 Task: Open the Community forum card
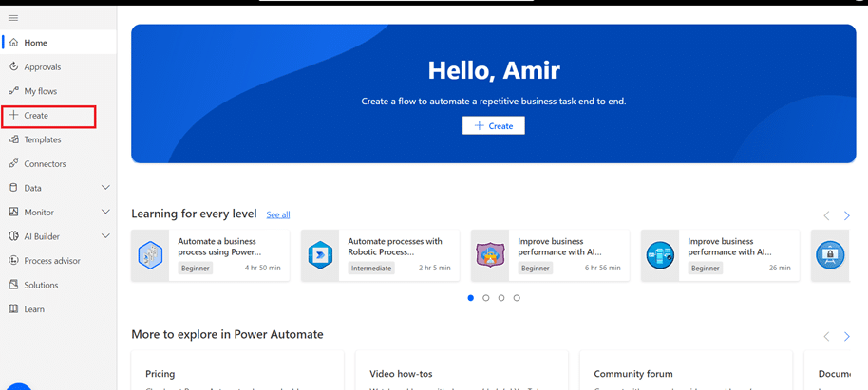pos(686,370)
